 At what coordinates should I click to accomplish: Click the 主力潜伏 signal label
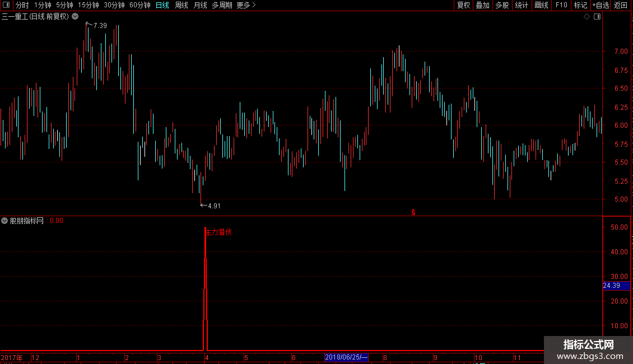[218, 232]
